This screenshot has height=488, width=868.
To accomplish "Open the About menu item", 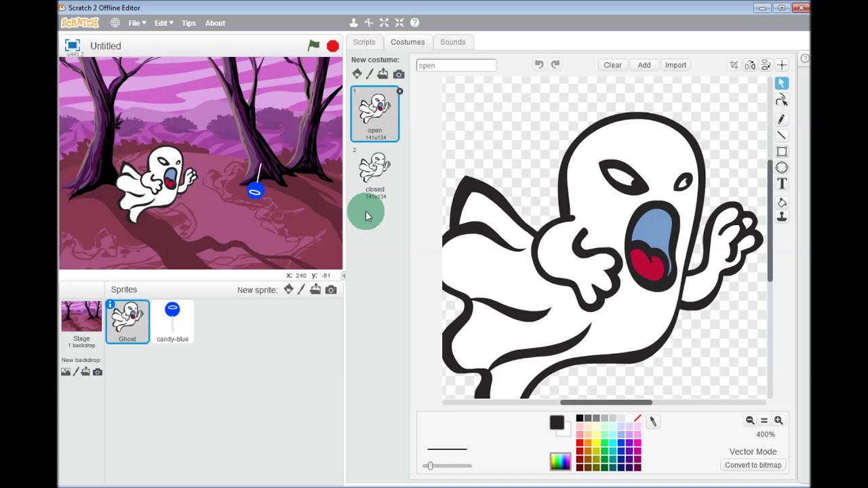I will pyautogui.click(x=215, y=23).
